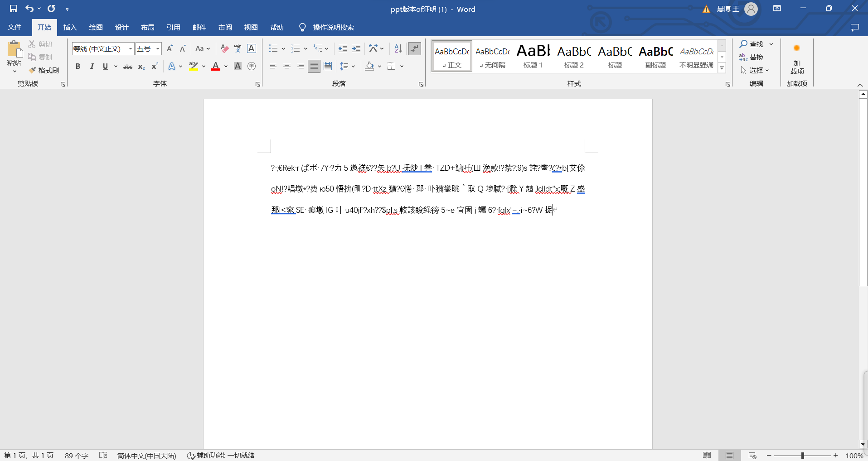
Task: Expand the styles gallery
Action: click(722, 68)
